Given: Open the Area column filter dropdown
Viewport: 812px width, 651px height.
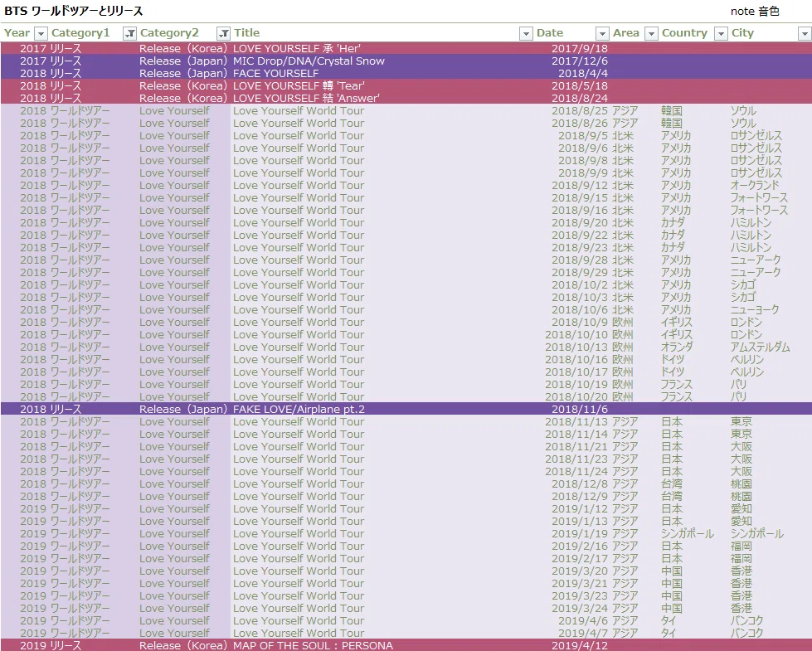Looking at the screenshot, I should (651, 34).
